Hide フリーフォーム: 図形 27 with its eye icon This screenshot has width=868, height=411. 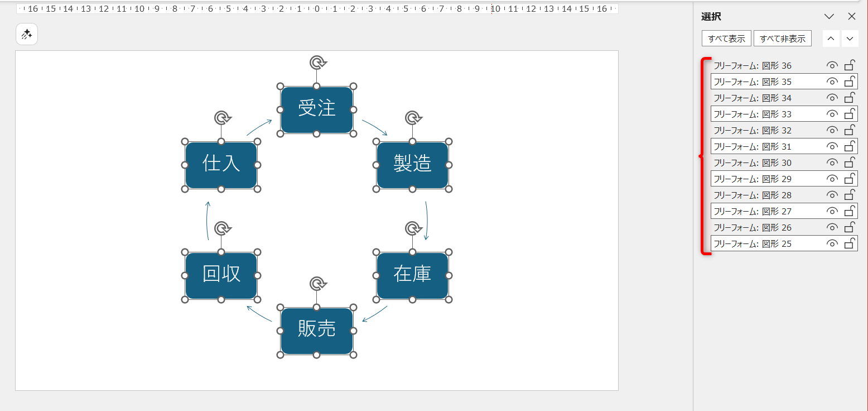click(x=832, y=212)
